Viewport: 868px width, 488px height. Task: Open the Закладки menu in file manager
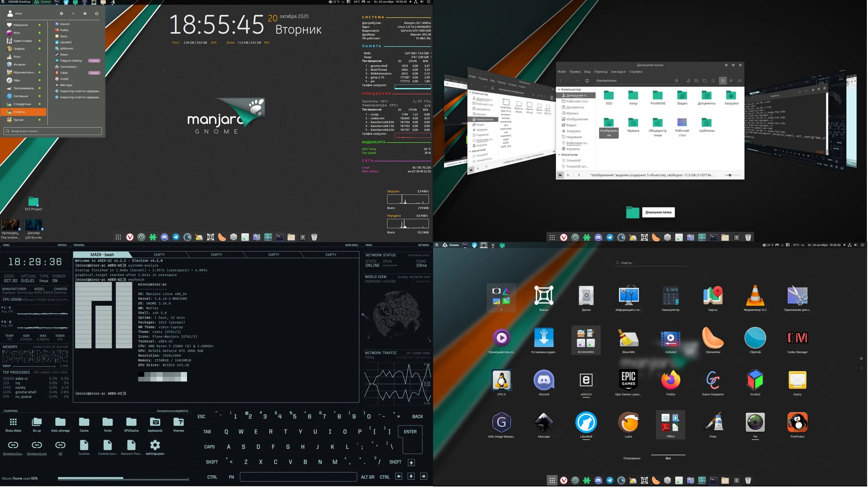[618, 72]
